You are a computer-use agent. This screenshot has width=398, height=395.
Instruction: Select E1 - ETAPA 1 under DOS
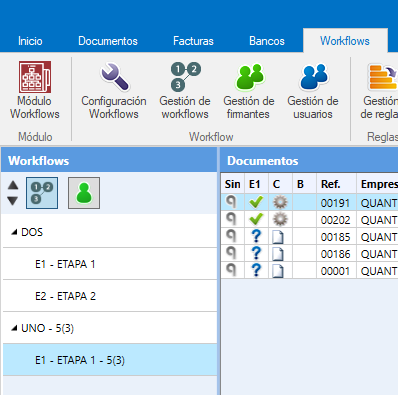pos(110,264)
